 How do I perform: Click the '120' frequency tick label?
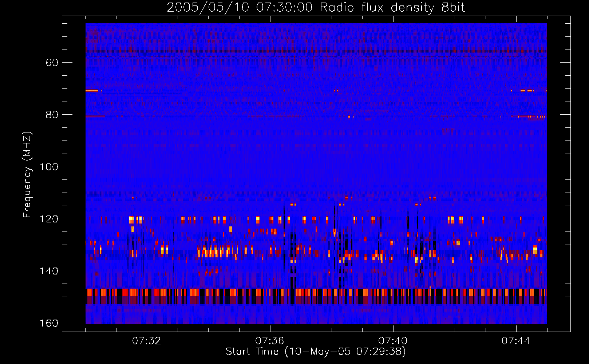[49, 219]
